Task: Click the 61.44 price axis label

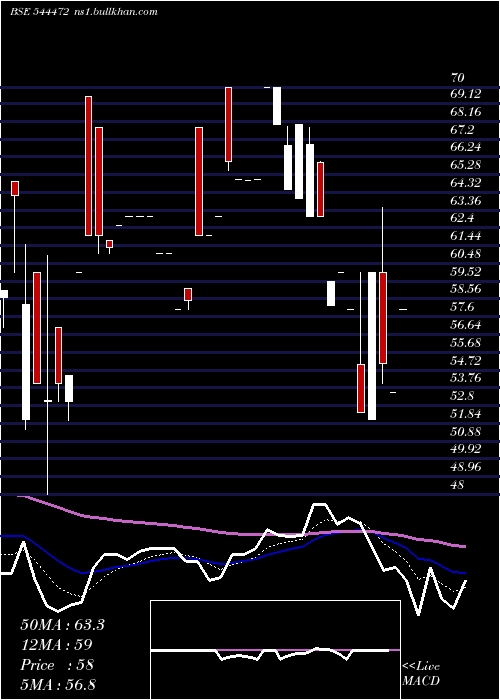Action: (466, 236)
